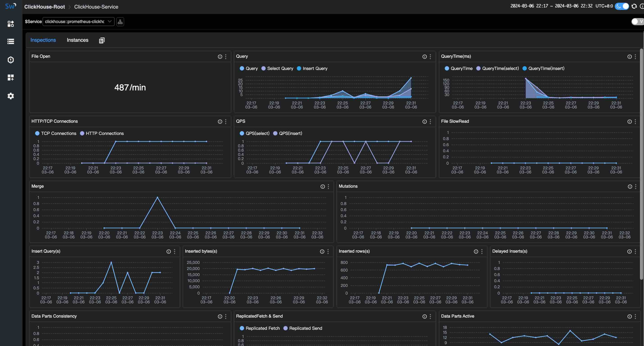Select Inspections tab

pos(43,40)
